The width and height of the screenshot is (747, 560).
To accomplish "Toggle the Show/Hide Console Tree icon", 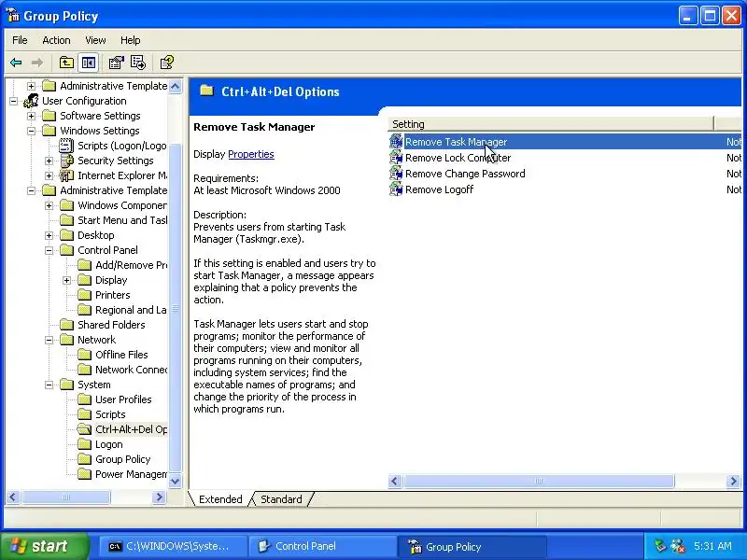I will (89, 63).
